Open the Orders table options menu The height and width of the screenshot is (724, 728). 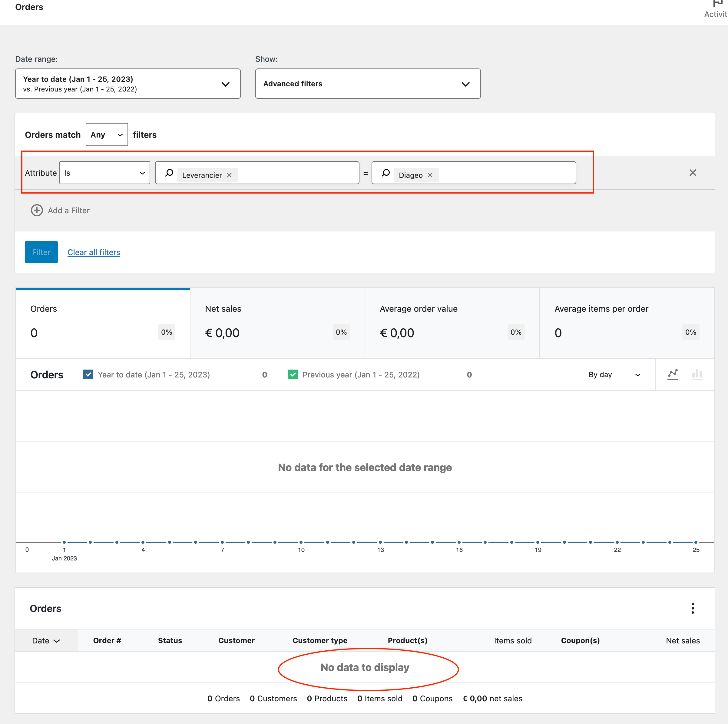[693, 608]
